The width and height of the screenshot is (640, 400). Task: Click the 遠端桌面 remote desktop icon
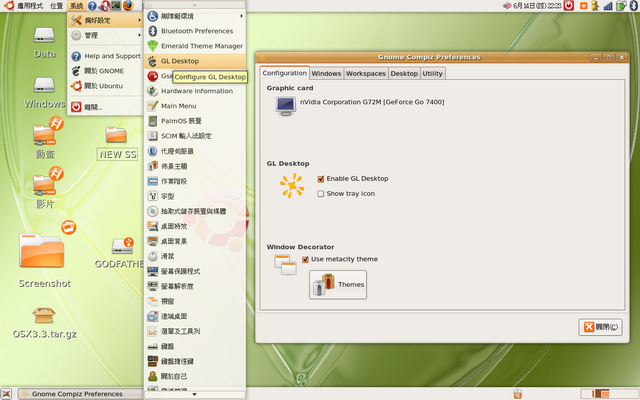coord(153,316)
